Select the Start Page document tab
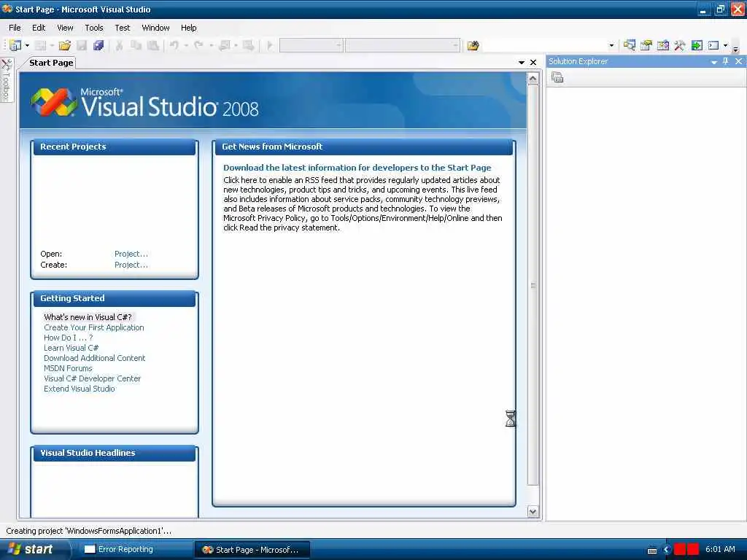The height and width of the screenshot is (560, 747). [51, 63]
